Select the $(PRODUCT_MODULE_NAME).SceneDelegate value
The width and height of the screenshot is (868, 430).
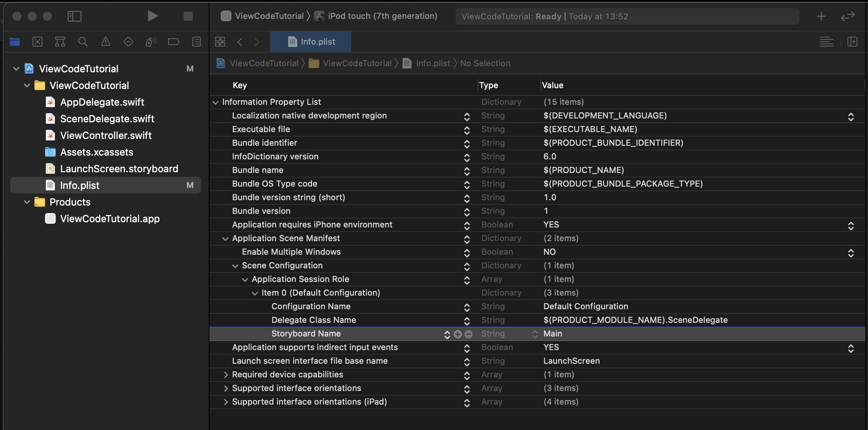[x=635, y=320]
